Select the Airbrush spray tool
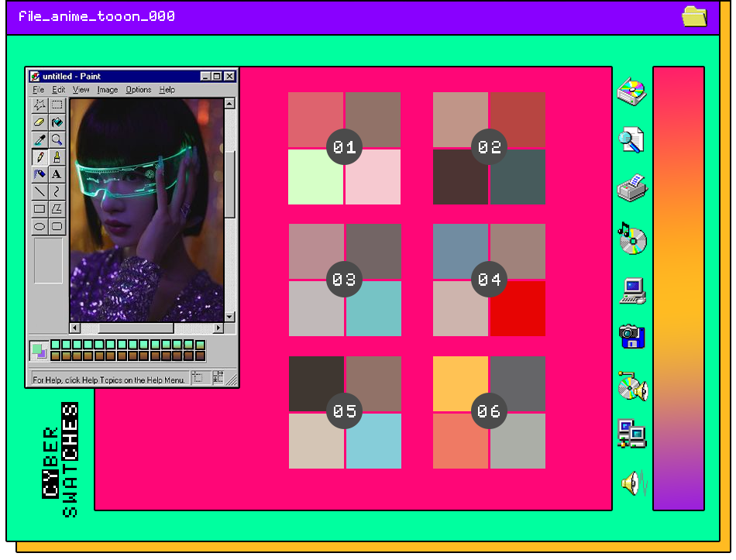 [40, 174]
